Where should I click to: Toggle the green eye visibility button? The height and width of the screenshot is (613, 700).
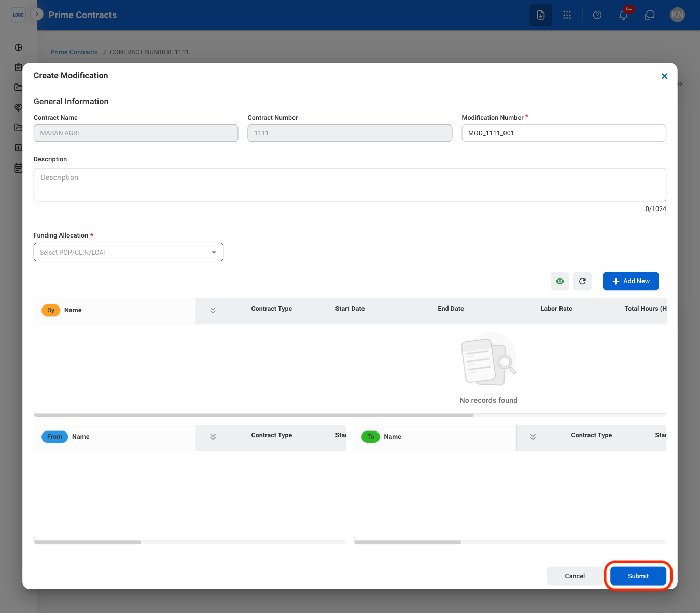pyautogui.click(x=560, y=281)
